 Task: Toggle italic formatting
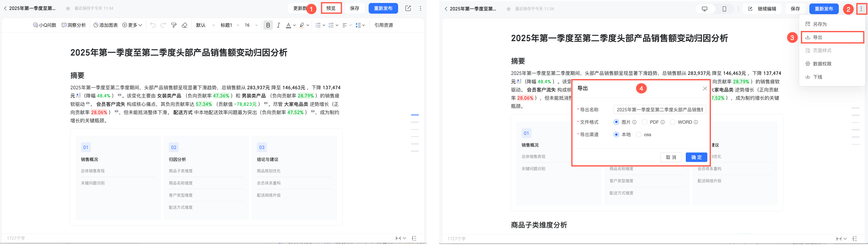[278, 25]
